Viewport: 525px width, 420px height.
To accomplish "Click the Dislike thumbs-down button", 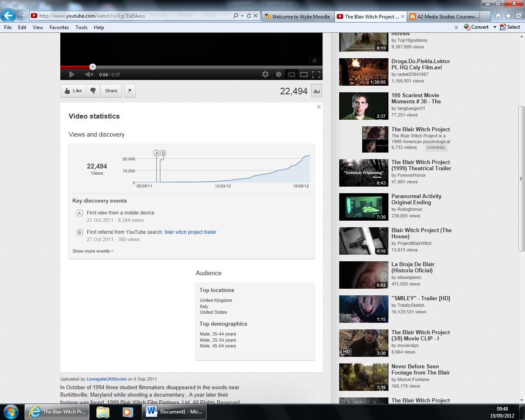I will coord(93,91).
